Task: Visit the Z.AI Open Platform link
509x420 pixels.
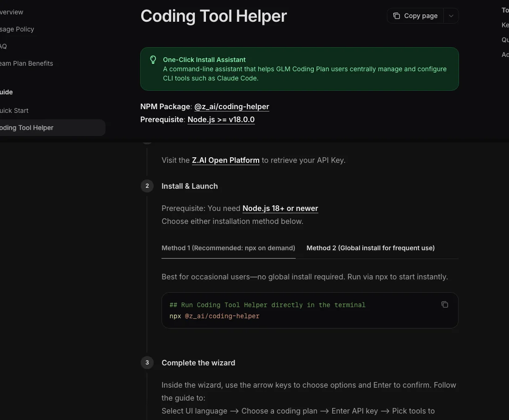Action: [226, 161]
